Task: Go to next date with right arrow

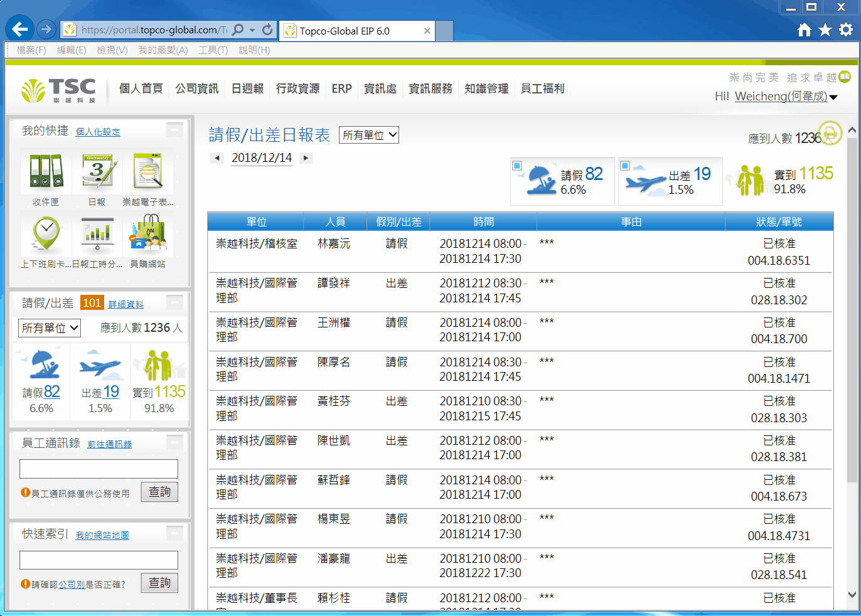Action: 306,158
